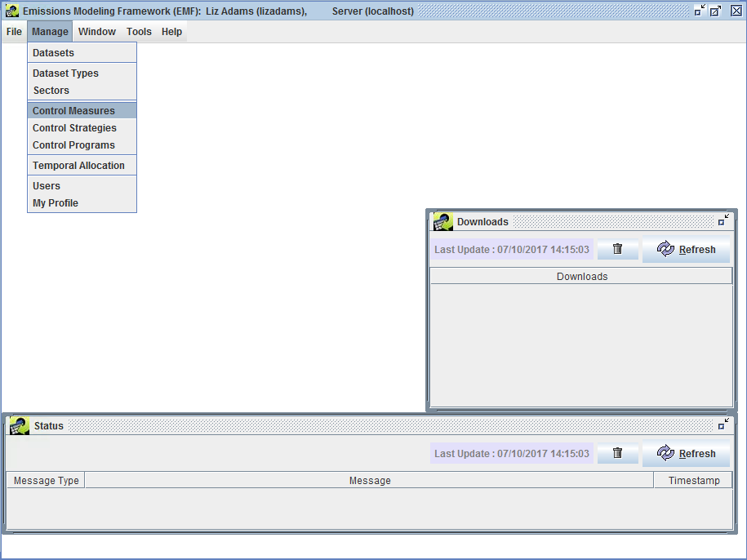Image resolution: width=747 pixels, height=560 pixels.
Task: Click the Message column header
Action: [x=370, y=480]
